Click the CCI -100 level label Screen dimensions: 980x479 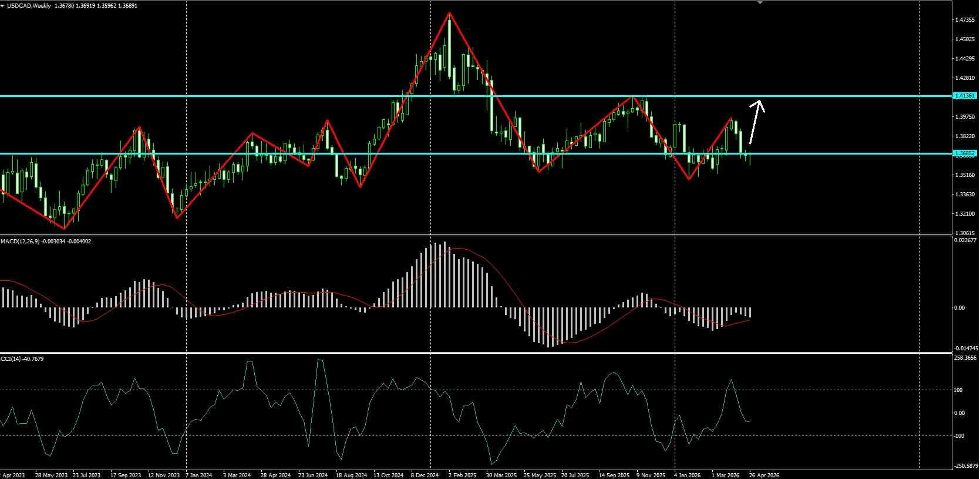(x=959, y=436)
